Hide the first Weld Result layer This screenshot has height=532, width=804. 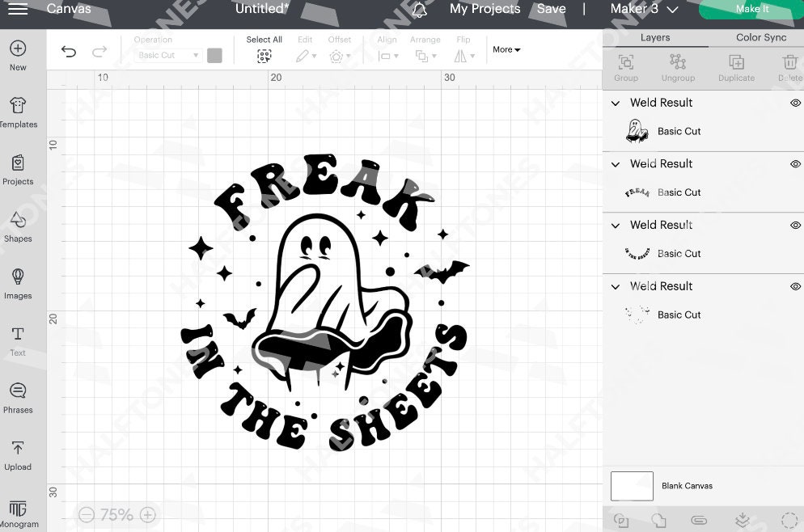[795, 103]
